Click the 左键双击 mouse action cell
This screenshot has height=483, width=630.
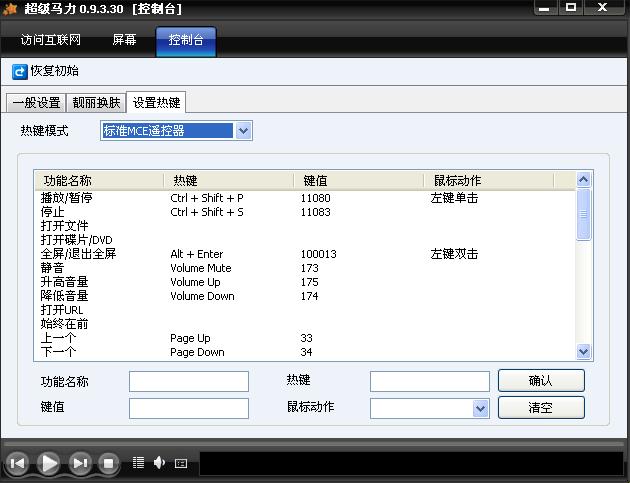pos(454,254)
